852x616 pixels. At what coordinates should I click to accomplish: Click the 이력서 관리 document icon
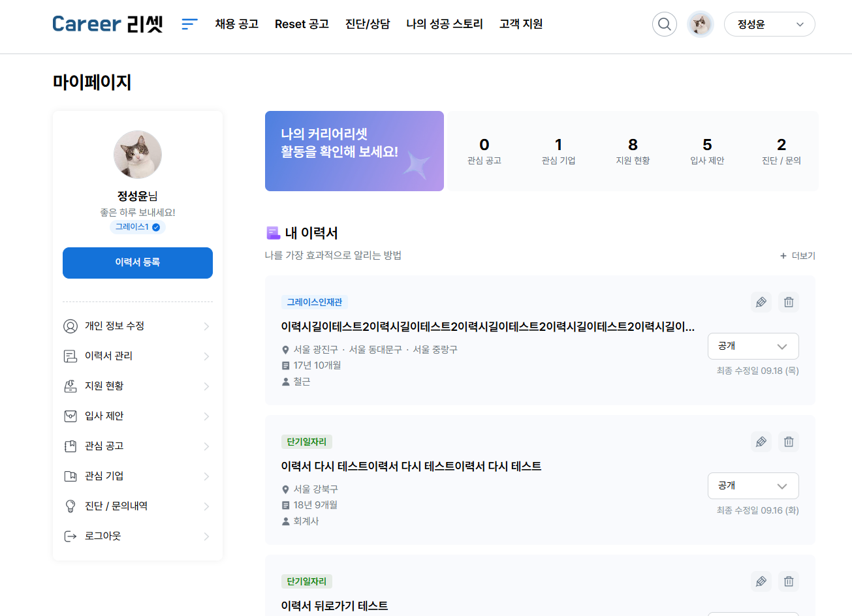pyautogui.click(x=71, y=356)
